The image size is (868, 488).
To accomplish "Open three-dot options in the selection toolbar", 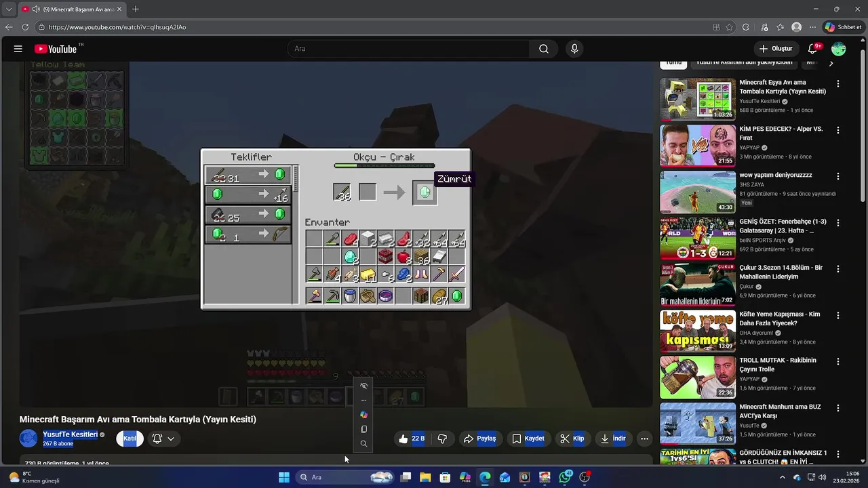I will coord(363,401).
